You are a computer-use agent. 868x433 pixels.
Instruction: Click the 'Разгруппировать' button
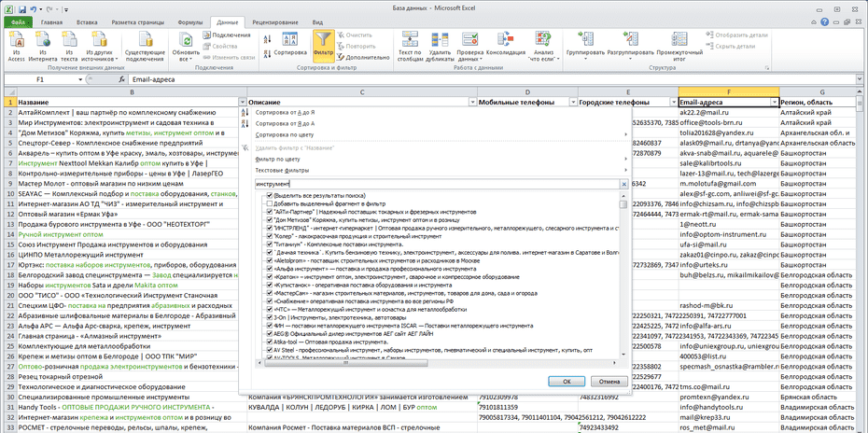630,46
